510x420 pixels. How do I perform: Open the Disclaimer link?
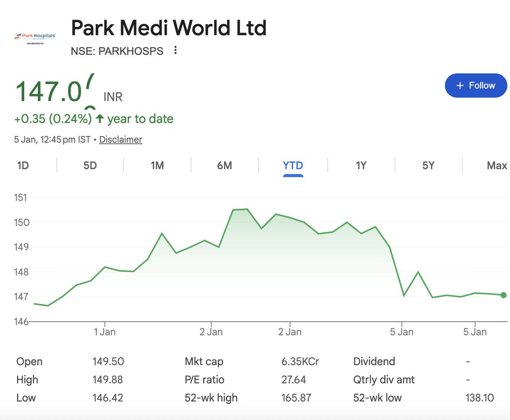click(121, 139)
